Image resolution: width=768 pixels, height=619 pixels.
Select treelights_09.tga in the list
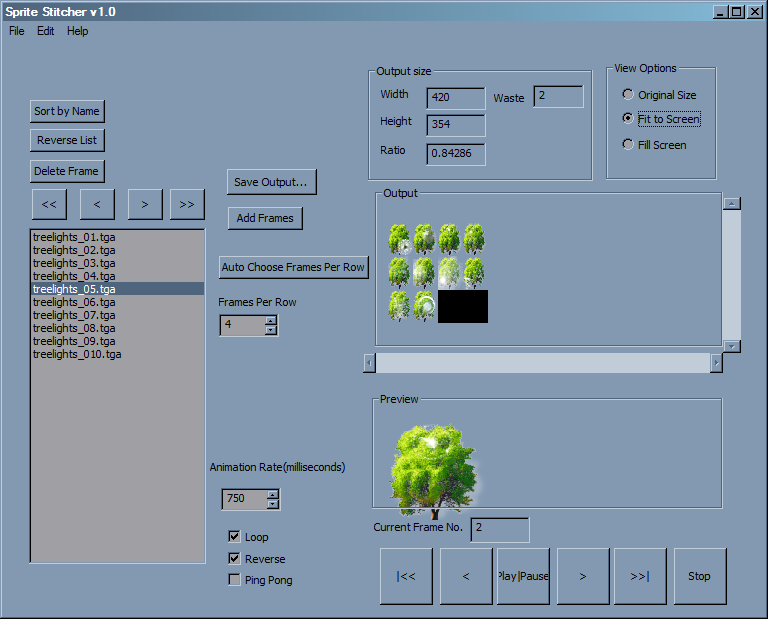[118, 341]
